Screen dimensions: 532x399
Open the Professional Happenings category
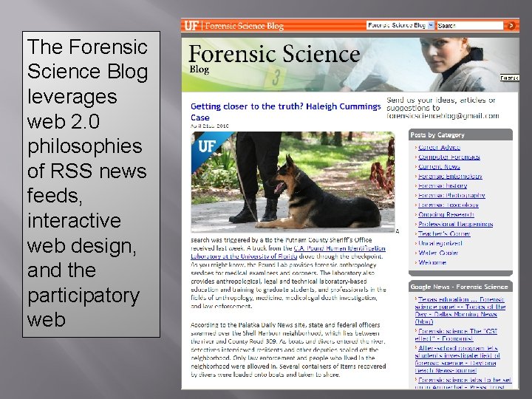pyautogui.click(x=455, y=224)
